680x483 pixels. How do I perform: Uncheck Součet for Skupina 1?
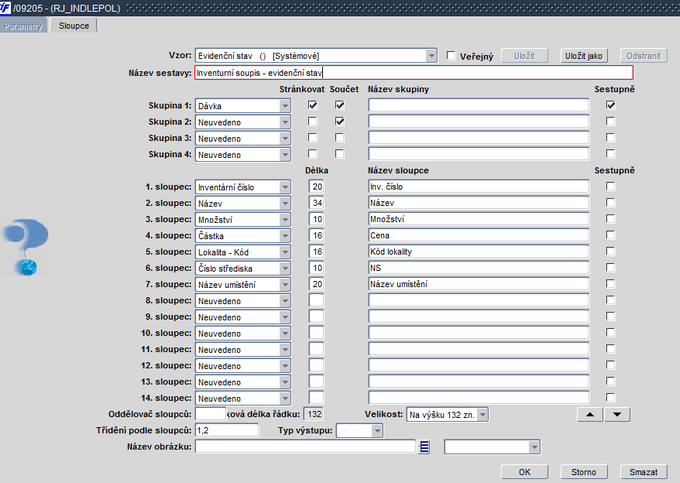tap(340, 105)
